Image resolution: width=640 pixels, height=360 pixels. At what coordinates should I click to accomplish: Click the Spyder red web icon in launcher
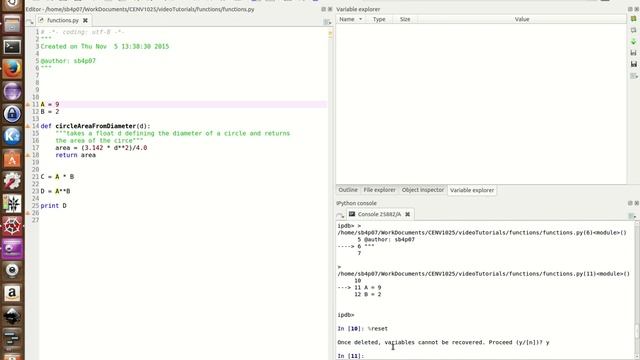(x=12, y=226)
